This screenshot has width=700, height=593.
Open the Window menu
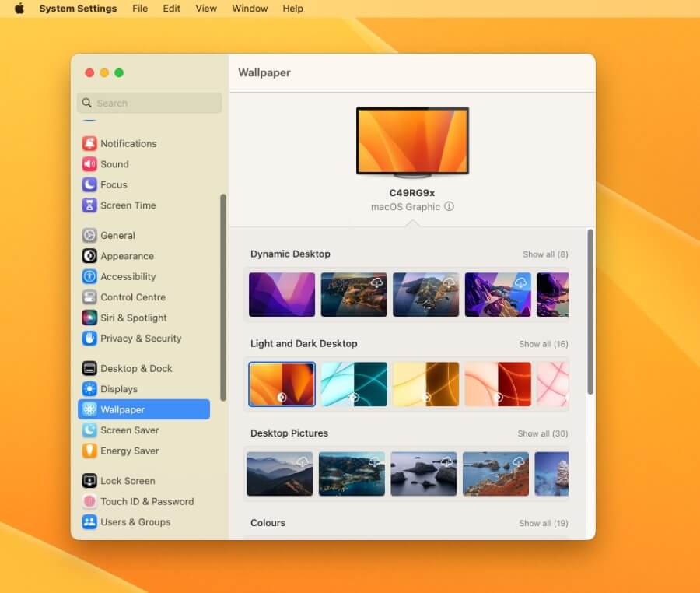(x=250, y=9)
